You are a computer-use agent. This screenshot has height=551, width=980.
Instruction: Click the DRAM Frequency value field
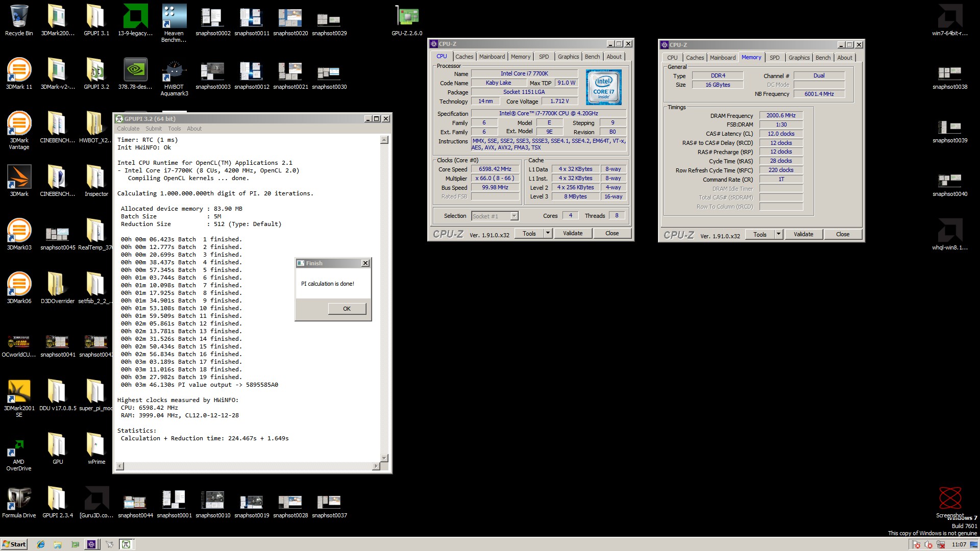tap(781, 115)
